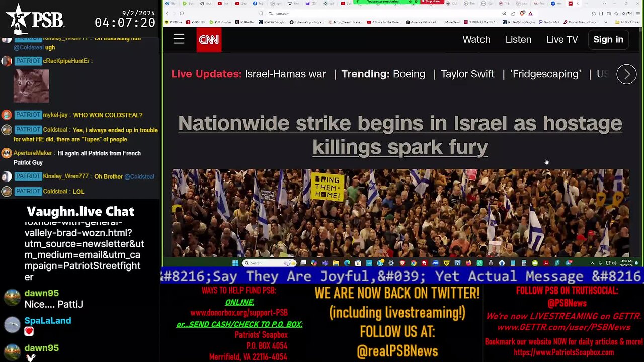Screen dimensions: 644x362
Task: Open Google Chrome from taskbar
Action: pyautogui.click(x=413, y=263)
